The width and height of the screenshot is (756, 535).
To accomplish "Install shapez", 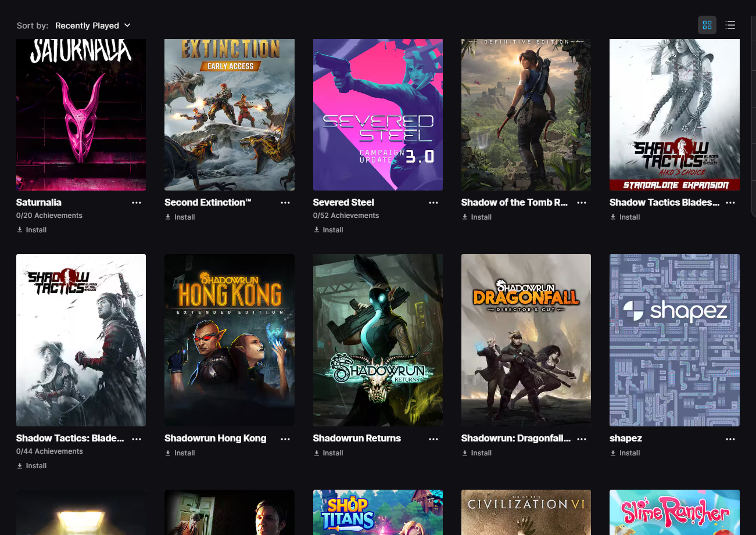I will click(625, 453).
